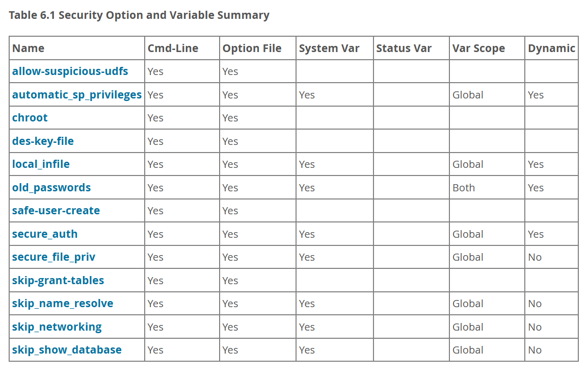Screen dimensions: 588x375
Task: Select the Option File column header
Action: point(252,48)
